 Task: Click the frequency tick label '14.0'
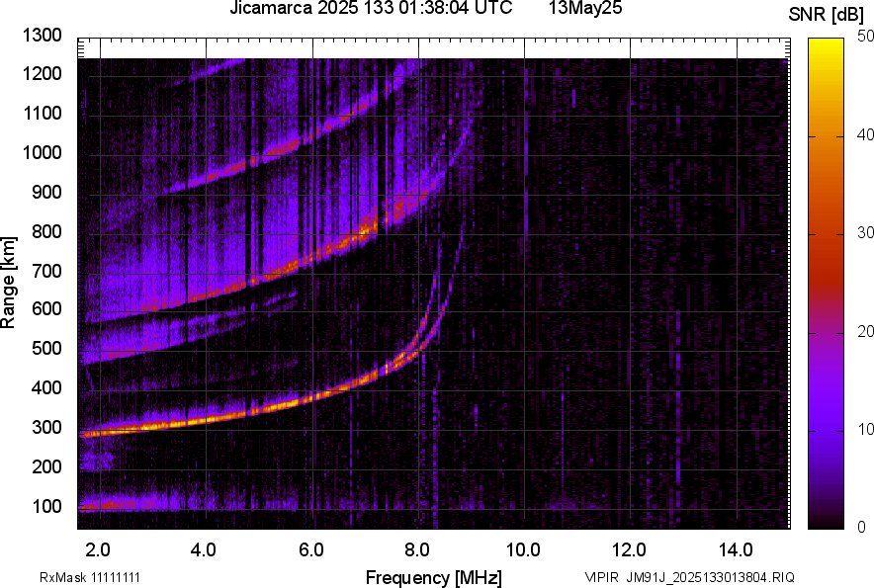[737, 550]
